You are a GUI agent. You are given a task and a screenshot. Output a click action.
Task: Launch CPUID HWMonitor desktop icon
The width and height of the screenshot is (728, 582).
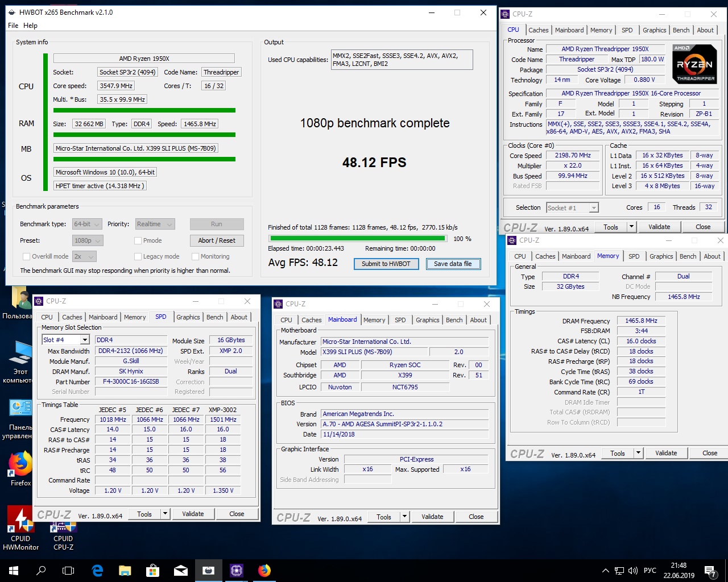[x=20, y=528]
